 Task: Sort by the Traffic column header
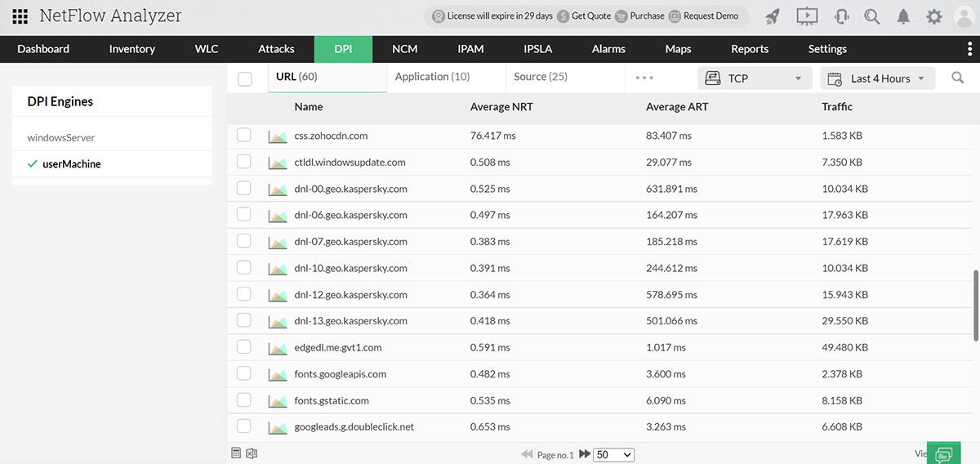tap(837, 107)
